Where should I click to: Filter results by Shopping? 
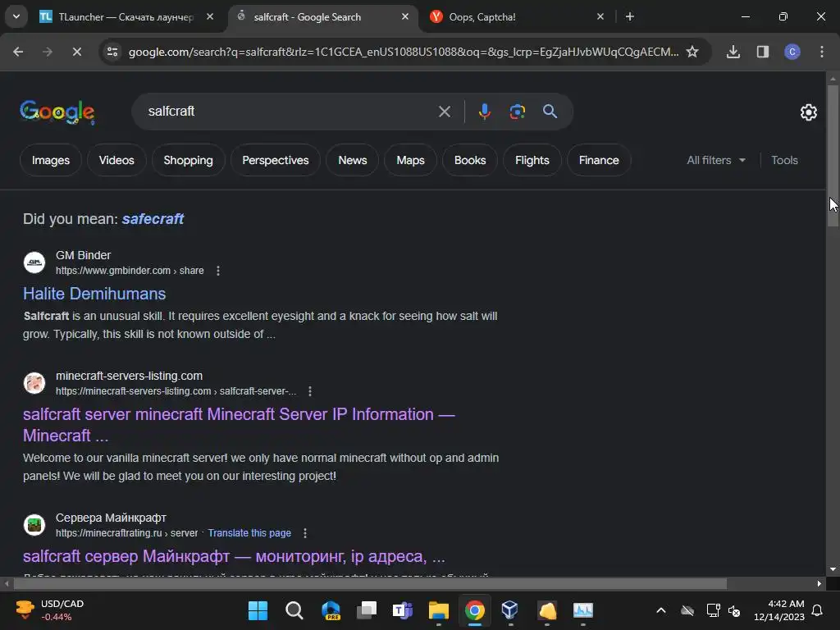(188, 160)
